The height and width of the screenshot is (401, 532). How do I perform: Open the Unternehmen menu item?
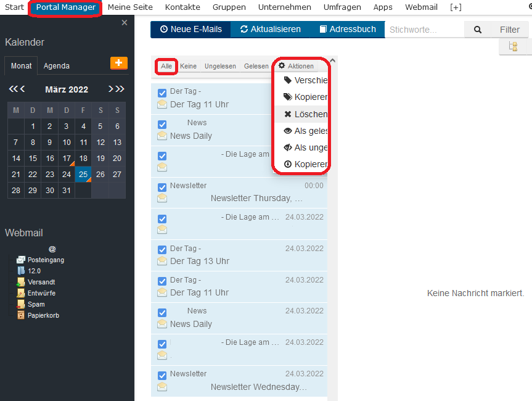[x=285, y=7]
